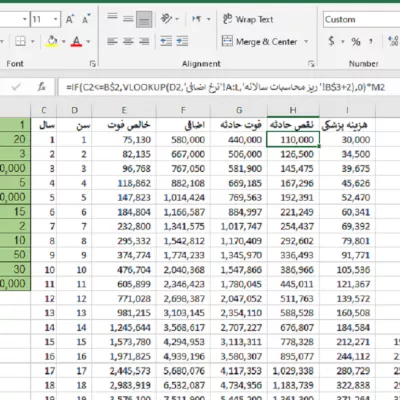The height and width of the screenshot is (400, 400).
Task: Decrease font size with the small A icon
Action: (86, 19)
